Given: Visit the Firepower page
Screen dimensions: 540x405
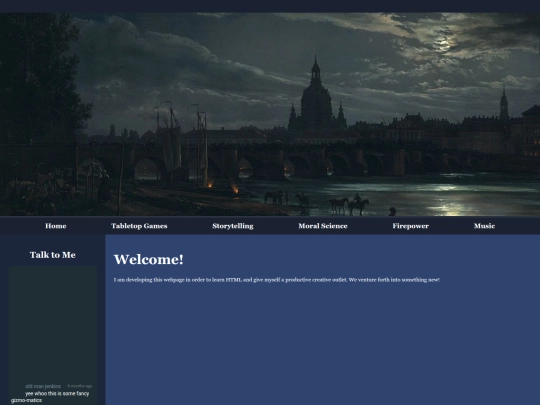Looking at the screenshot, I should (x=411, y=226).
